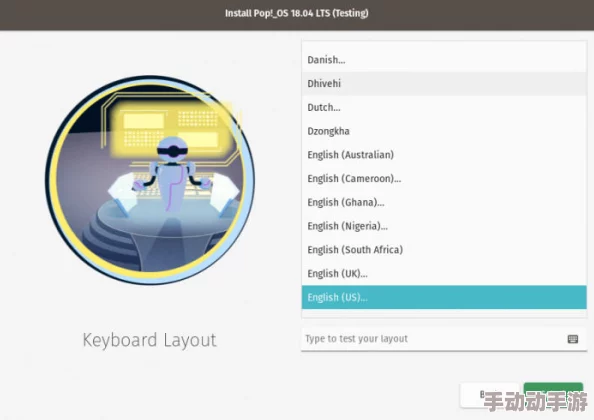Screen dimensions: 594x420
Task: Expand English (Nigeria)... layout options
Action: [x=444, y=226]
